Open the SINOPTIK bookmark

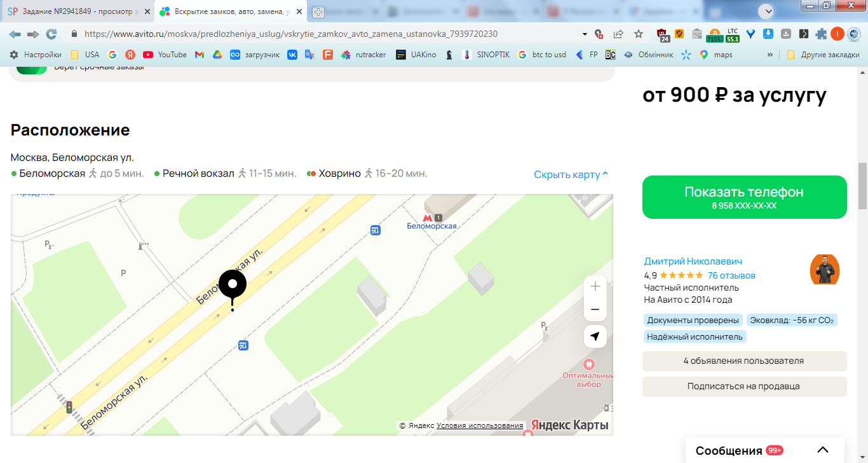click(x=486, y=55)
